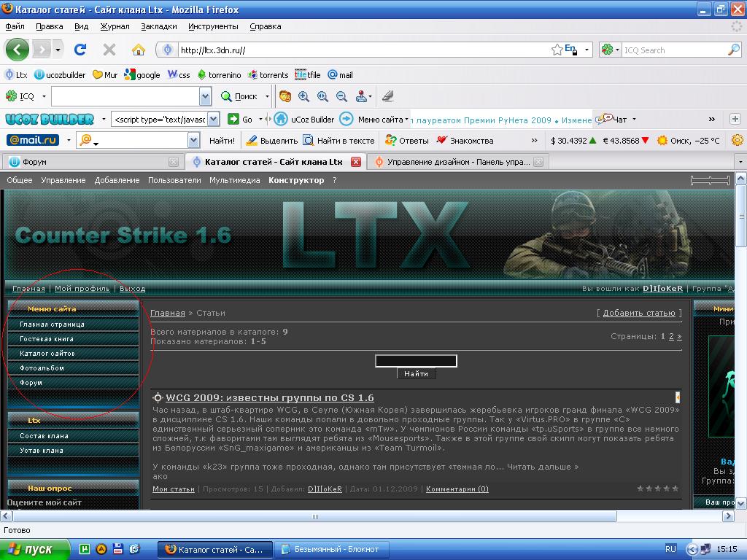This screenshot has width=747, height=560.
Task: Click the RU language indicator in tray
Action: coord(670,549)
